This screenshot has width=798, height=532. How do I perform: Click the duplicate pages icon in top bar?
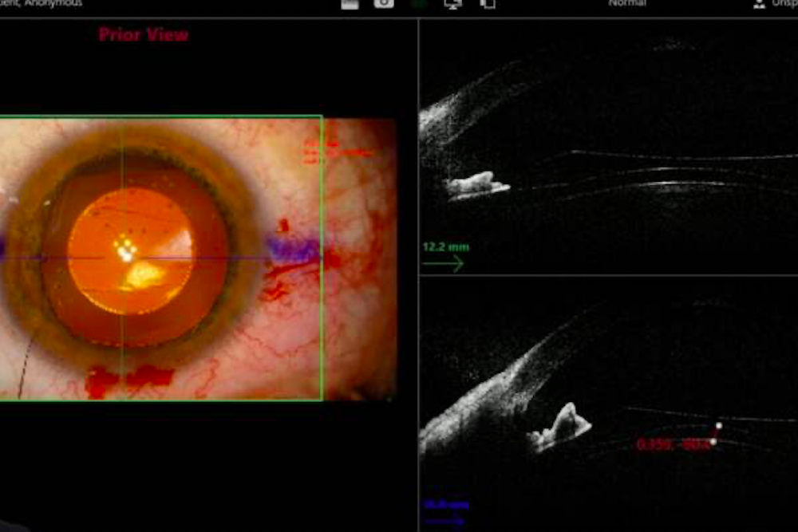tap(488, 4)
